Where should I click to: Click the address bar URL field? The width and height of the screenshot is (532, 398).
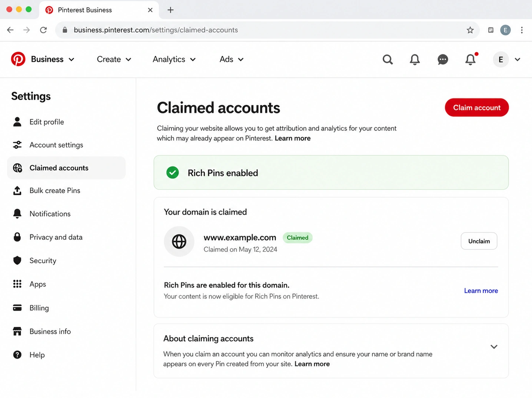point(267,30)
